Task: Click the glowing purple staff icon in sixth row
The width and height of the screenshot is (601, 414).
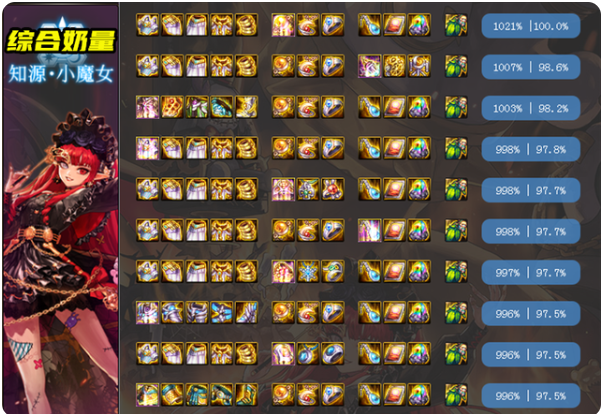Action: pyautogui.click(x=369, y=230)
